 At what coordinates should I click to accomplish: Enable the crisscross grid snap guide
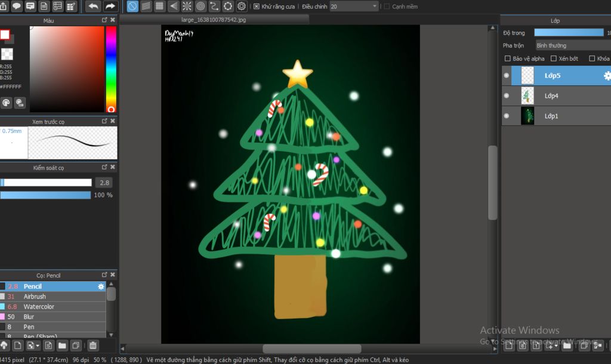(160, 6)
